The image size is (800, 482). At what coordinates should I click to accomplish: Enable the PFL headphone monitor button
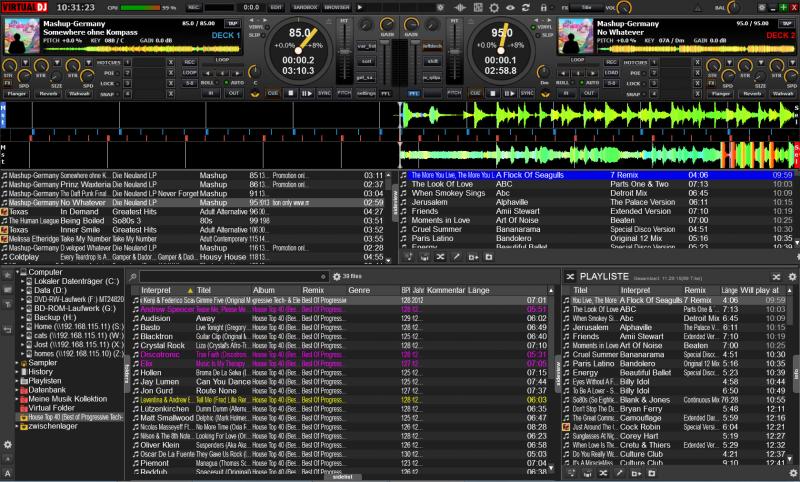click(x=386, y=92)
